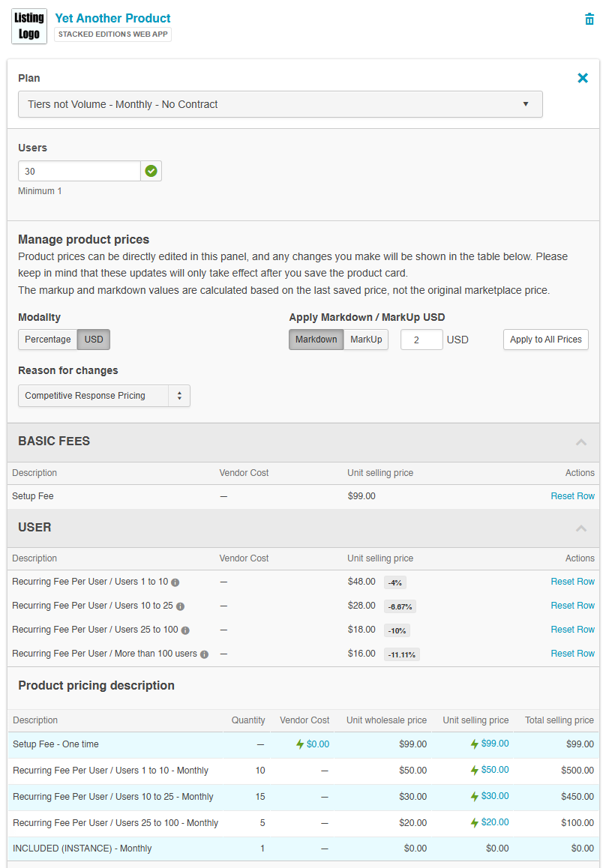Select USD modality
Screen dimensions: 609x868
point(94,340)
